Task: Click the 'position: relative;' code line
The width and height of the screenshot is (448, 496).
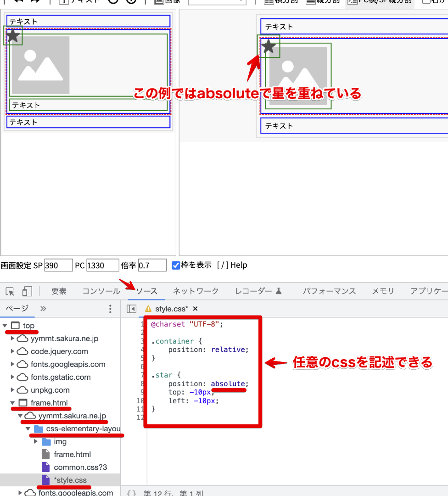Action: point(208,349)
